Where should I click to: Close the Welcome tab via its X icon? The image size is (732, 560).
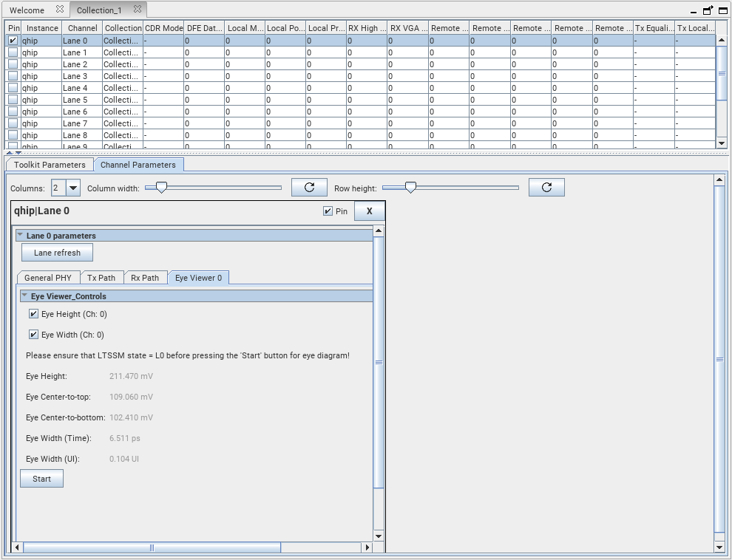coord(60,10)
